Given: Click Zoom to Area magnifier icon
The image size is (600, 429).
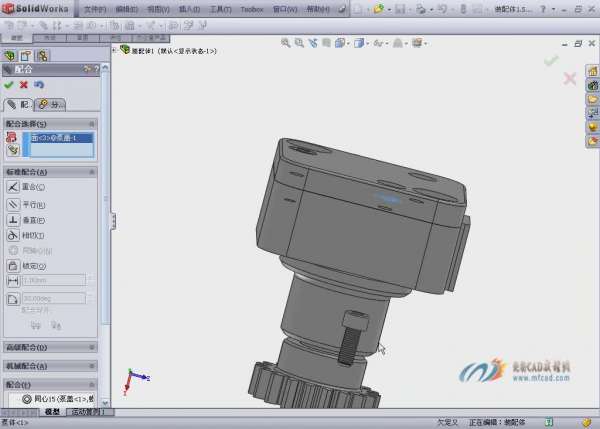Looking at the screenshot, I should pyautogui.click(x=299, y=43).
